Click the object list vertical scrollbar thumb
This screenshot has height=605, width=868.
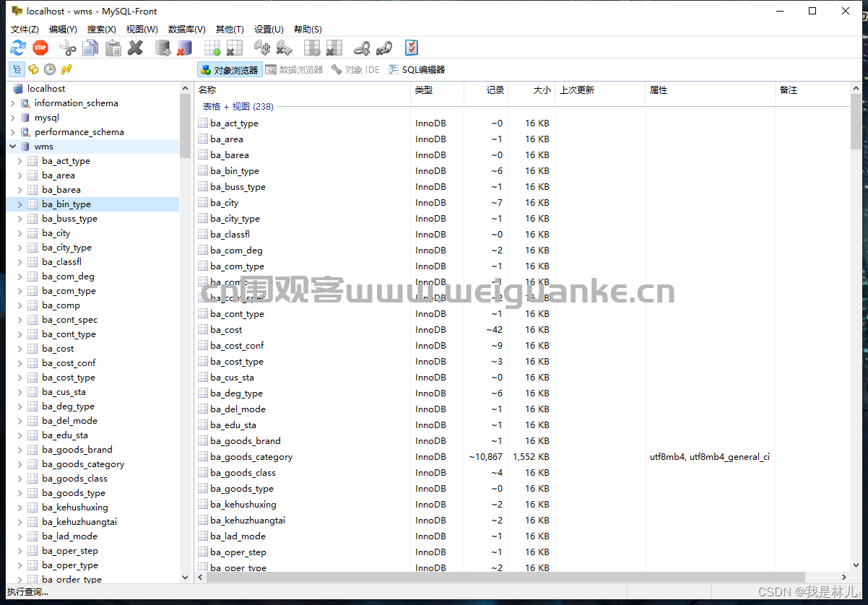pos(856,121)
